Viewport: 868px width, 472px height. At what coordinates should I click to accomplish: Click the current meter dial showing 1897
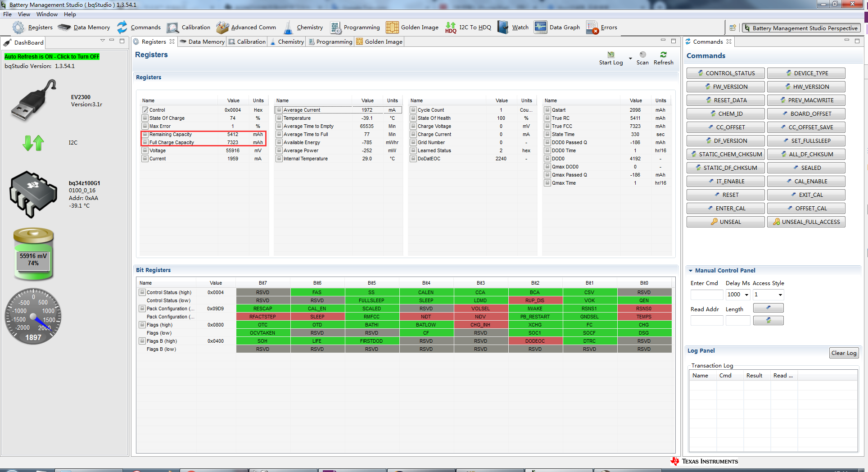(x=33, y=316)
